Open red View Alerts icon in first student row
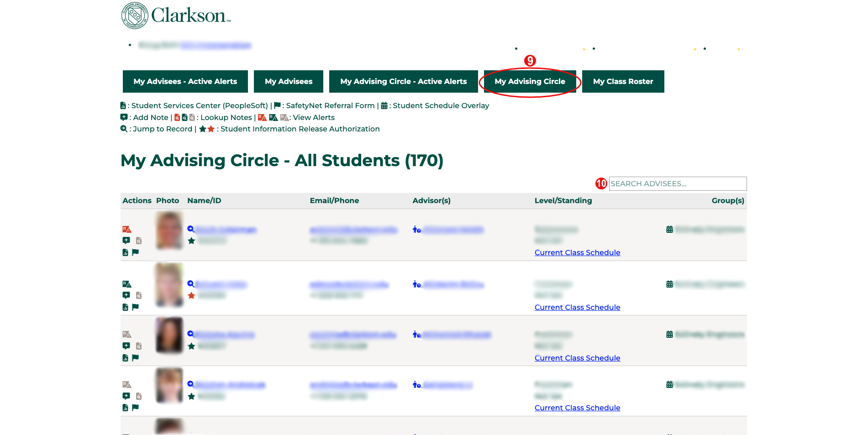Viewport: 868px width, 435px height. point(126,229)
